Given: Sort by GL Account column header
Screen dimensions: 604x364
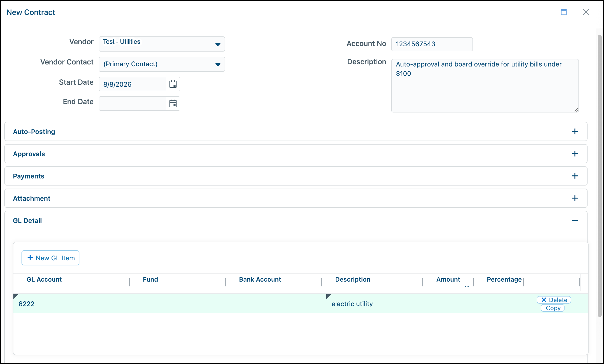Looking at the screenshot, I should pyautogui.click(x=44, y=279).
